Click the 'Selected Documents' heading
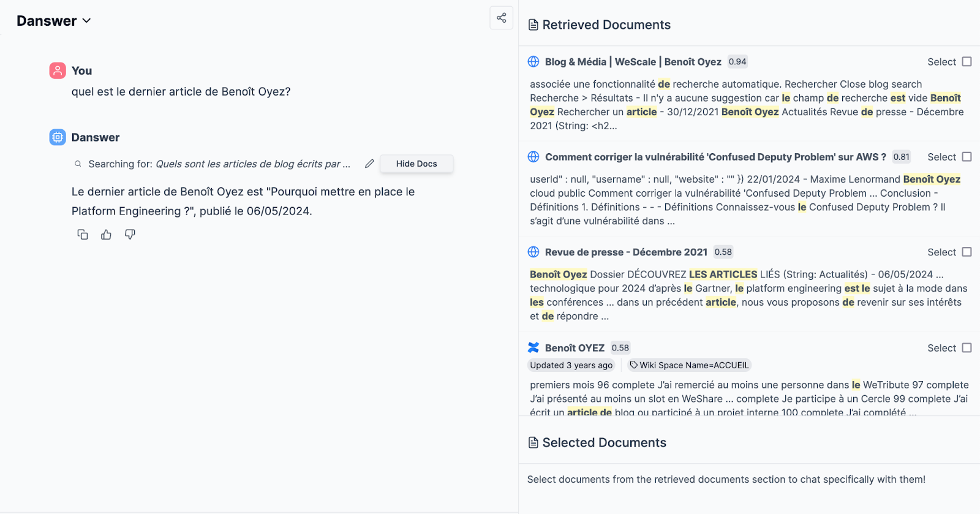This screenshot has height=514, width=980. (604, 443)
